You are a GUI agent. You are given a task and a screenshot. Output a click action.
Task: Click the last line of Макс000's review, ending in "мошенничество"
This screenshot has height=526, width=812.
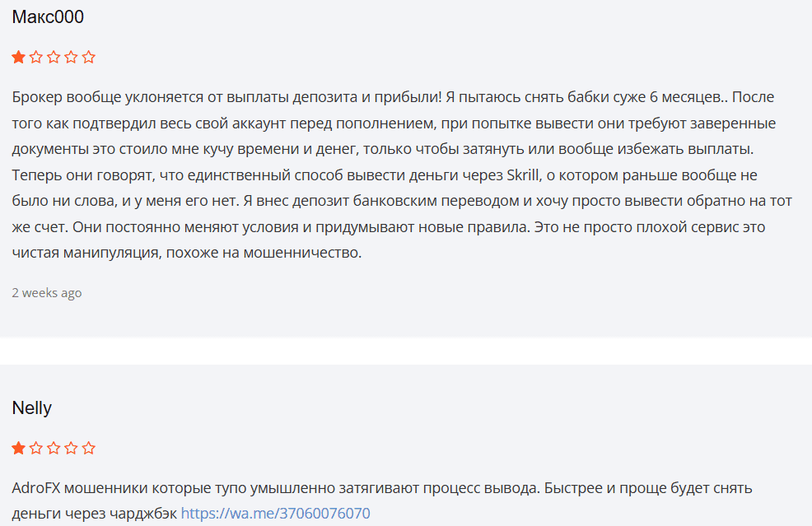[187, 253]
